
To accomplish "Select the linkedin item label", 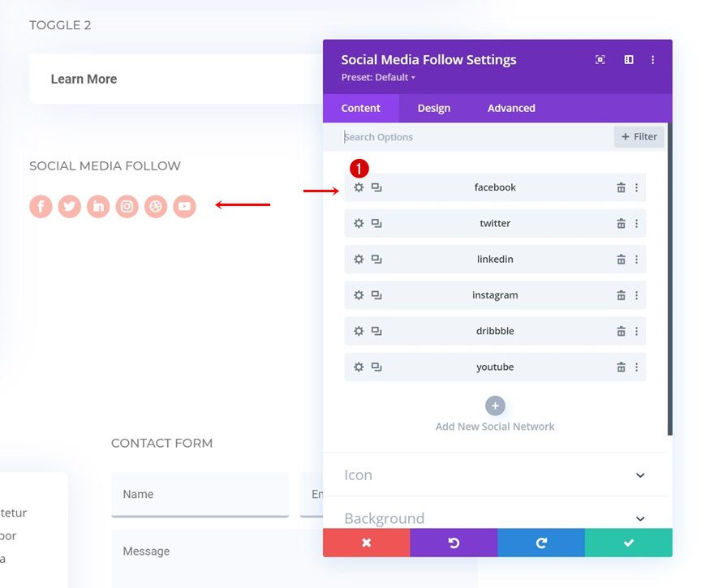I will click(495, 260).
